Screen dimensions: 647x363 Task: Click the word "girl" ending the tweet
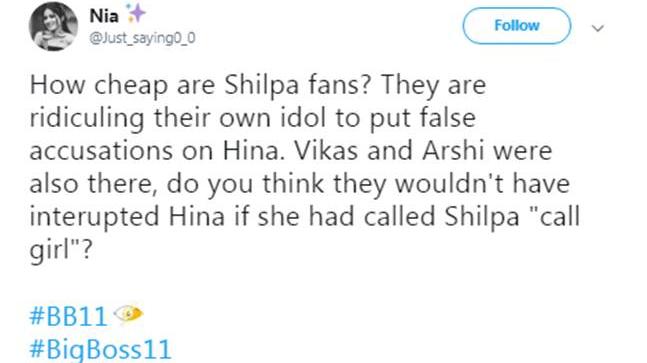point(48,250)
